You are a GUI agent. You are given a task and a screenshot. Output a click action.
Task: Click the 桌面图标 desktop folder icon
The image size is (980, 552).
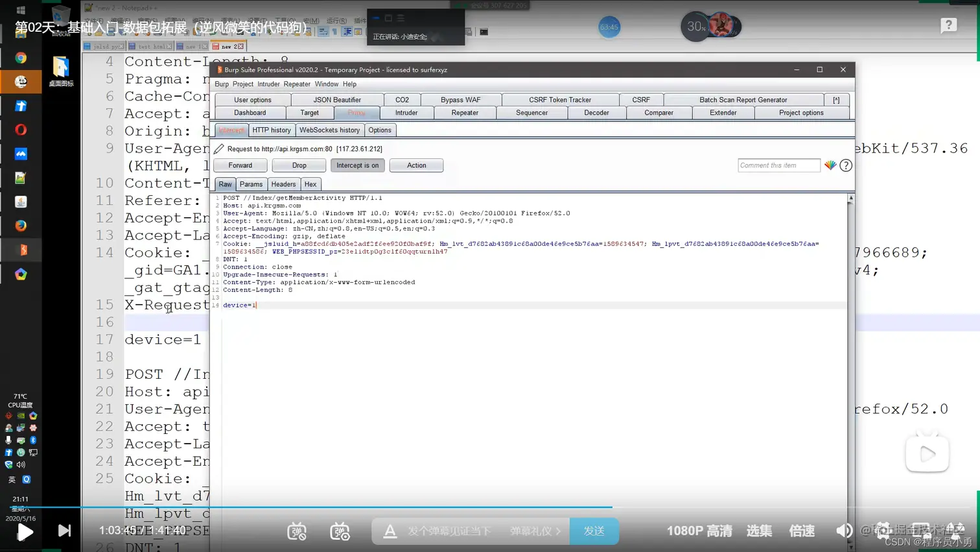click(x=61, y=71)
